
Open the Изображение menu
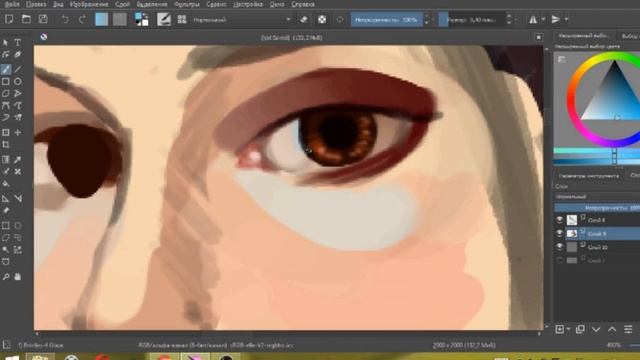pyautogui.click(x=89, y=4)
